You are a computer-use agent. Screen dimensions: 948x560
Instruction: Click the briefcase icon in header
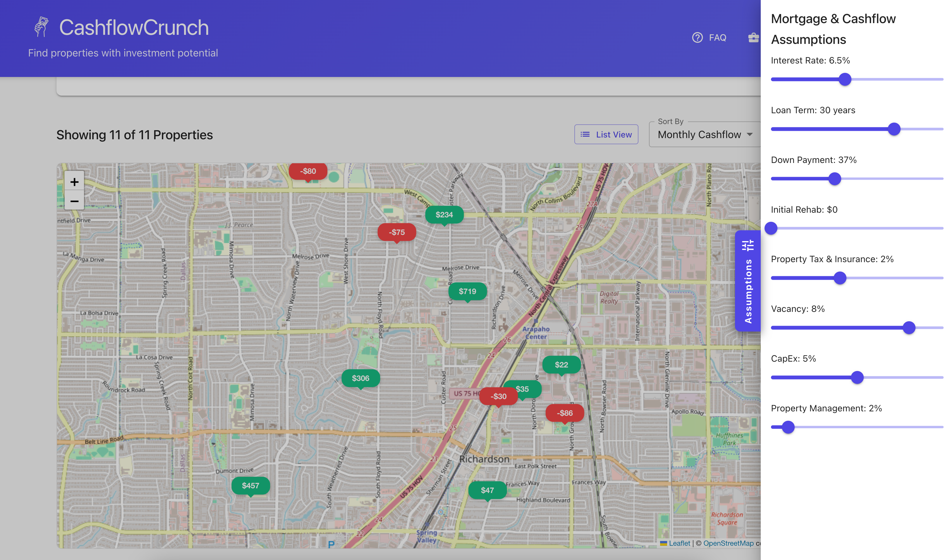[753, 38]
